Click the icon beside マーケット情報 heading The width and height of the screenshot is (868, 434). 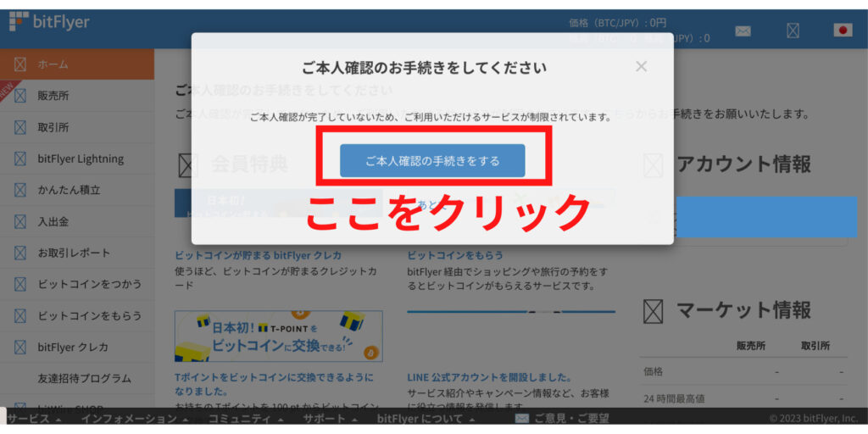654,311
